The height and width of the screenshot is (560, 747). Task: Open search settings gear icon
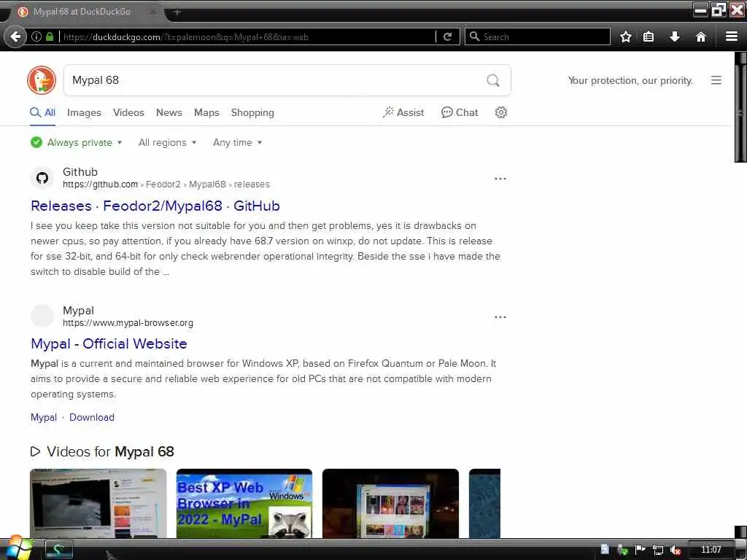[500, 112]
